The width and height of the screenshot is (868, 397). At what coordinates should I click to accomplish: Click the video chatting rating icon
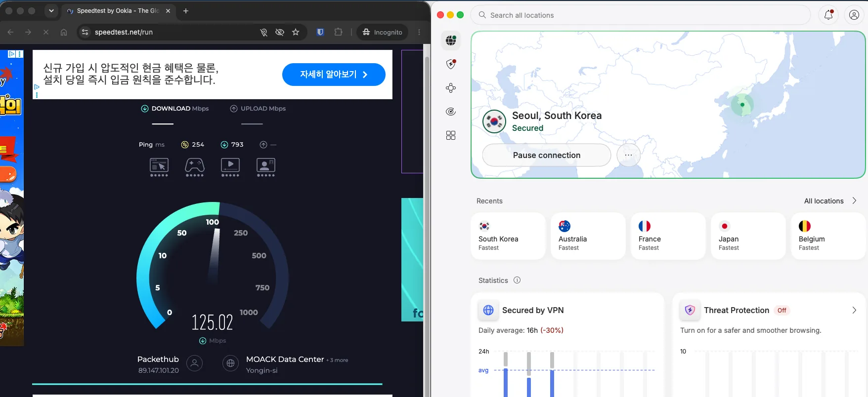pos(266,167)
